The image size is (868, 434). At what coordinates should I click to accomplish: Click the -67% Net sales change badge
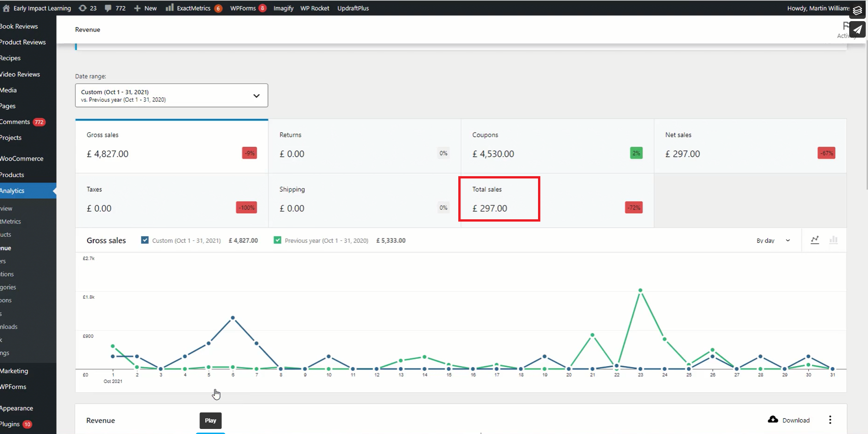point(826,153)
